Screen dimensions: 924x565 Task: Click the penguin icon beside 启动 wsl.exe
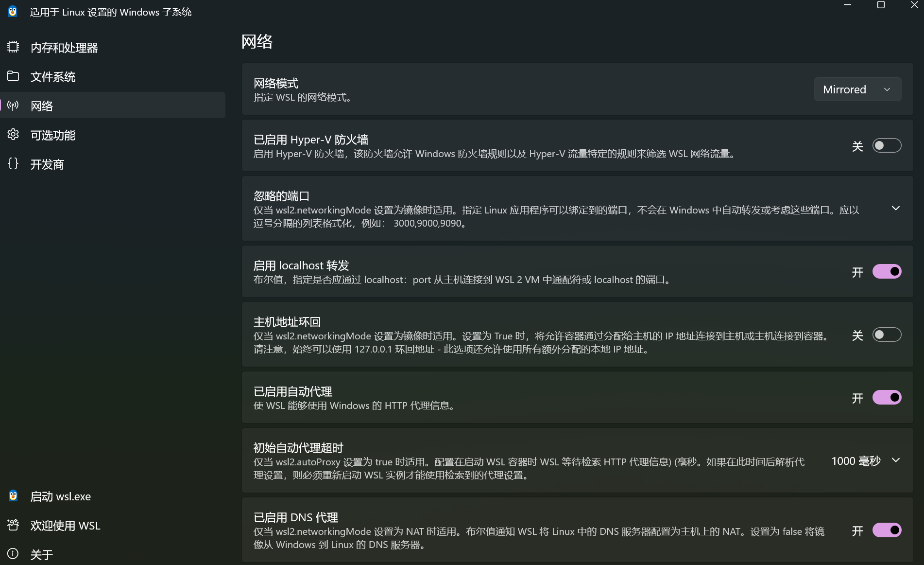(13, 495)
